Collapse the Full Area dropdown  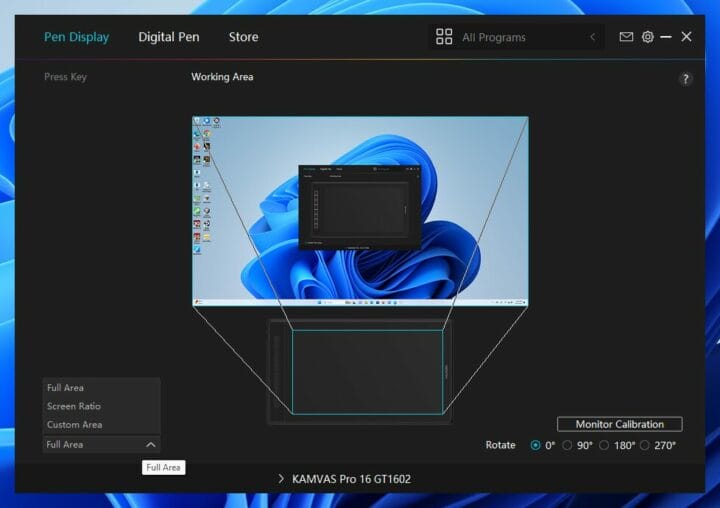(x=150, y=444)
